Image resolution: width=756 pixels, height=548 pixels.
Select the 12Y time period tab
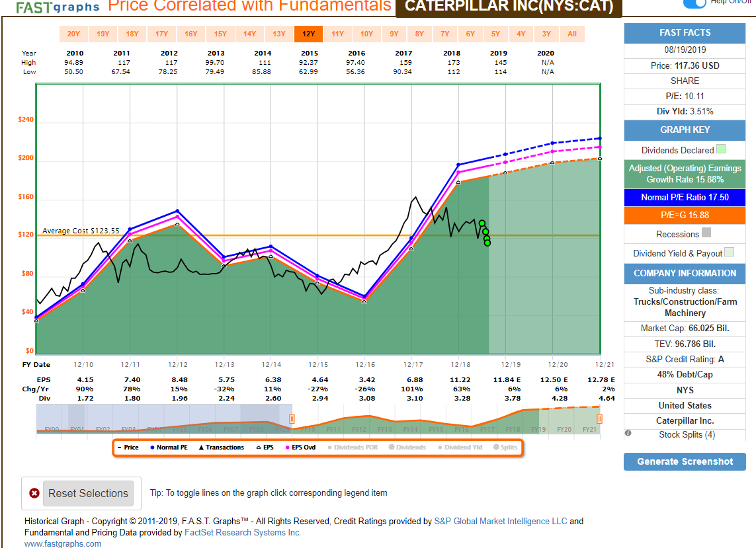tap(308, 32)
